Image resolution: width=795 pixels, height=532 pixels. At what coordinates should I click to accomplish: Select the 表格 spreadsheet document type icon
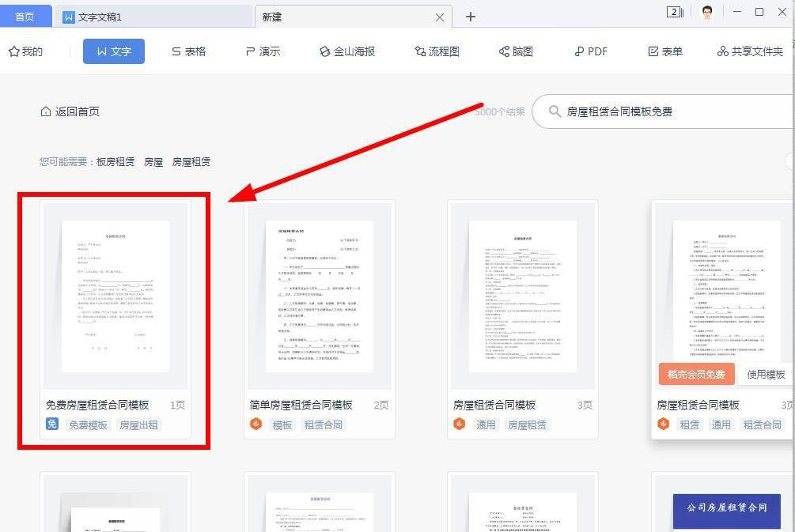pyautogui.click(x=188, y=51)
